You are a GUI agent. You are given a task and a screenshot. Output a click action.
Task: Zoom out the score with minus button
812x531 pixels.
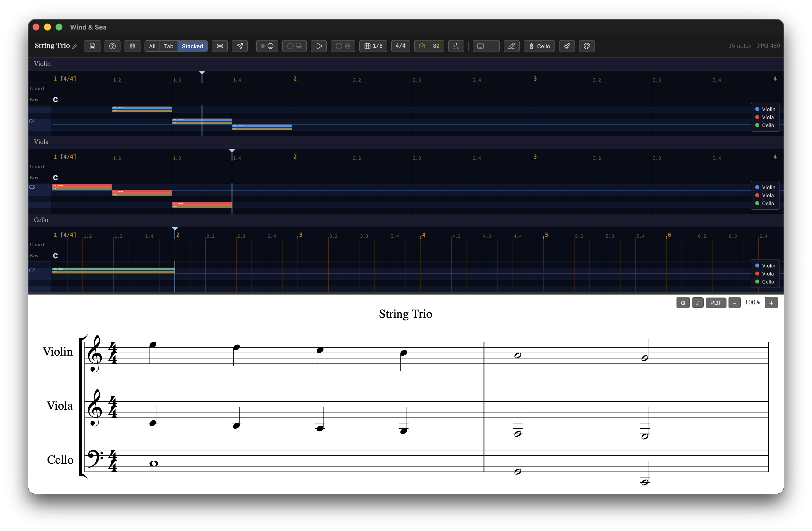click(734, 303)
